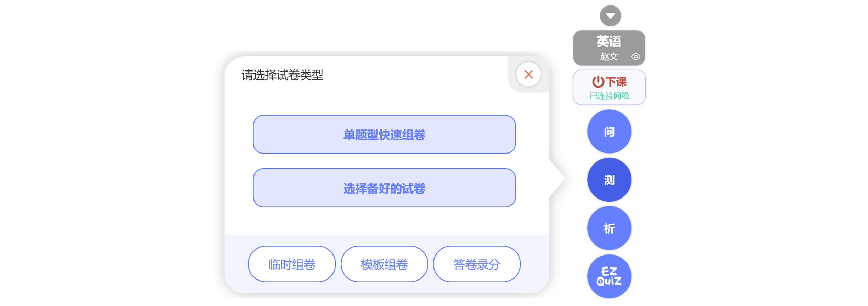Choose 选择备好的试卷 option
868x306 pixels.
tap(384, 188)
